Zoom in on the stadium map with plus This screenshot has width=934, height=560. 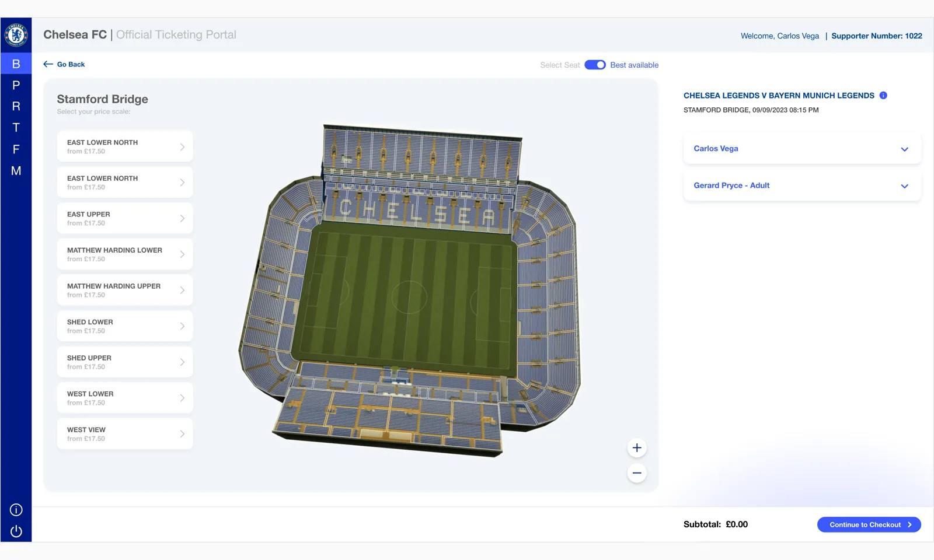(637, 448)
